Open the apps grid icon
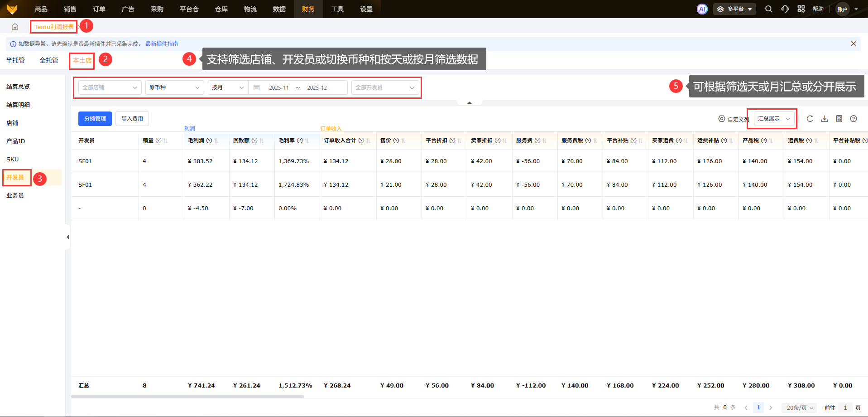This screenshot has width=868, height=417. tap(801, 9)
